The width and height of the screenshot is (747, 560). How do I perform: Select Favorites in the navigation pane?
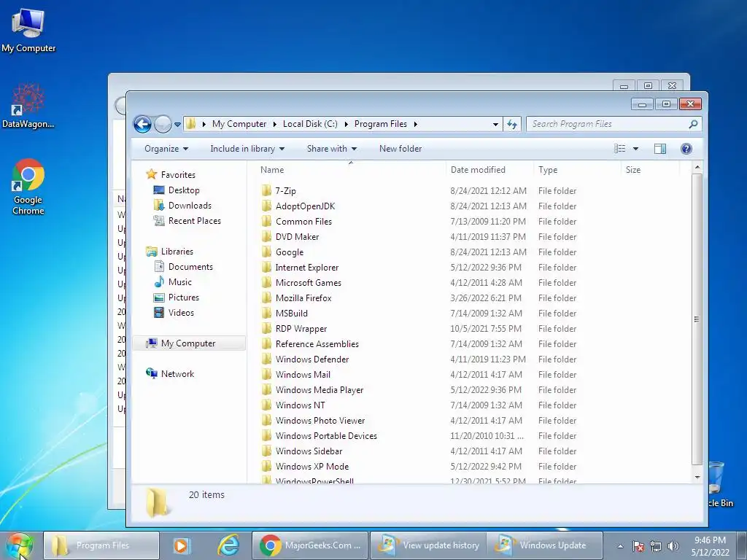(x=178, y=175)
